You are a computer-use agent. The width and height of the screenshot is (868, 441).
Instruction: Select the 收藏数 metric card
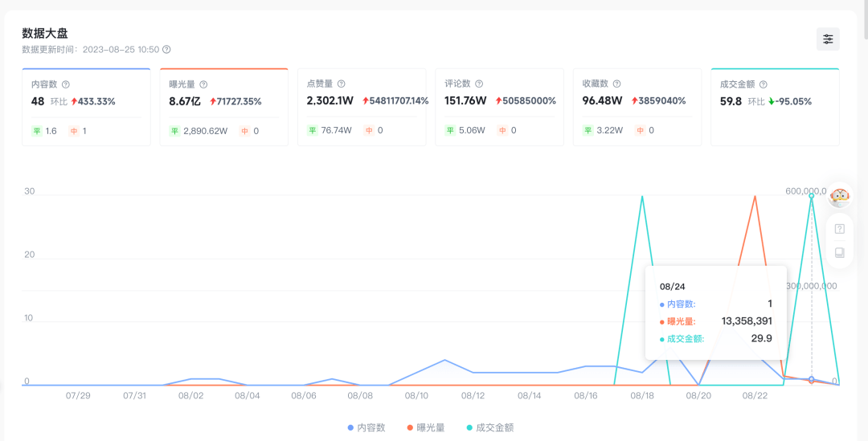click(x=637, y=107)
